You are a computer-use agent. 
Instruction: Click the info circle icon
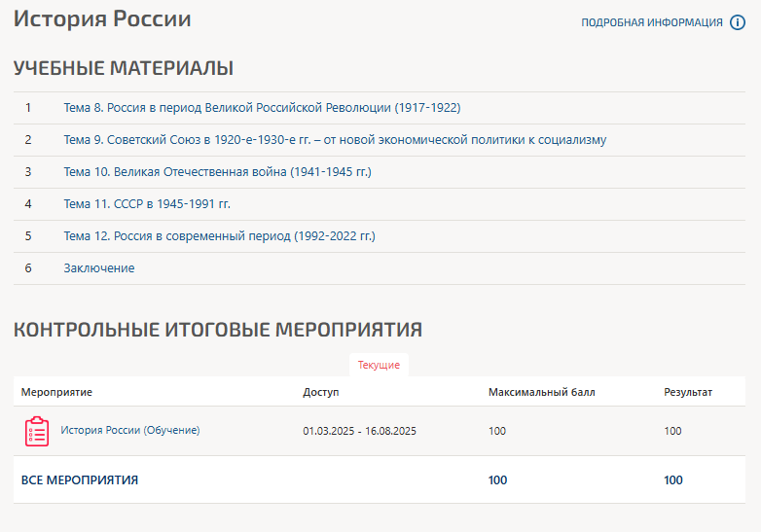tap(738, 22)
